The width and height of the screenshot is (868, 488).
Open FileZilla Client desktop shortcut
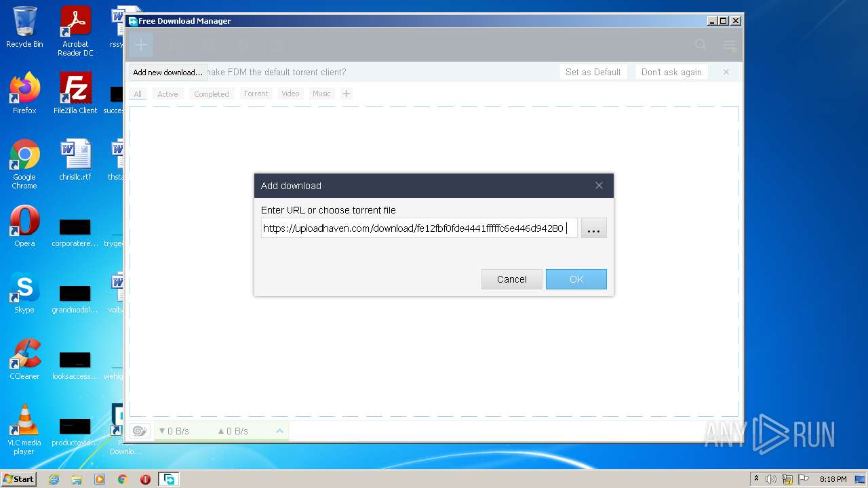75,94
